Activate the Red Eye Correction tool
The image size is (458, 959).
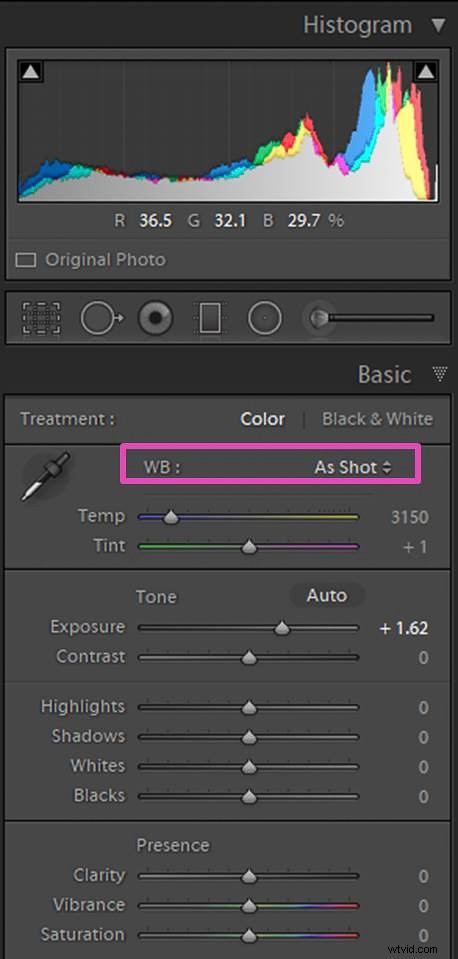tap(155, 319)
